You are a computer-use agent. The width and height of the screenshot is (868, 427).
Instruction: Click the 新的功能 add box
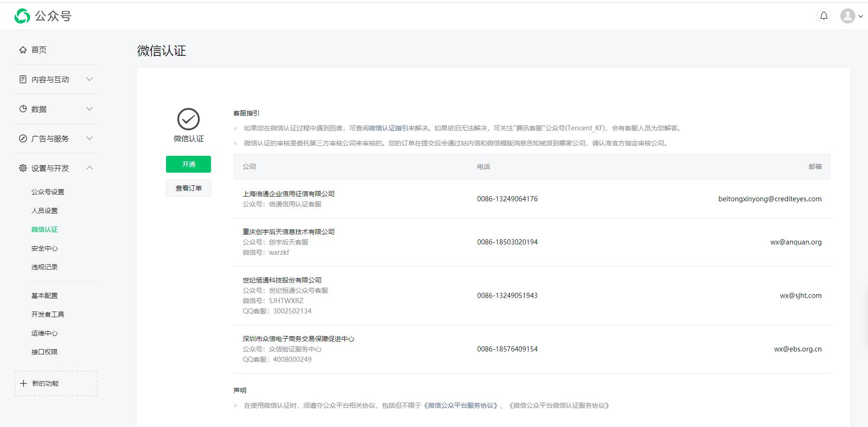pos(56,383)
